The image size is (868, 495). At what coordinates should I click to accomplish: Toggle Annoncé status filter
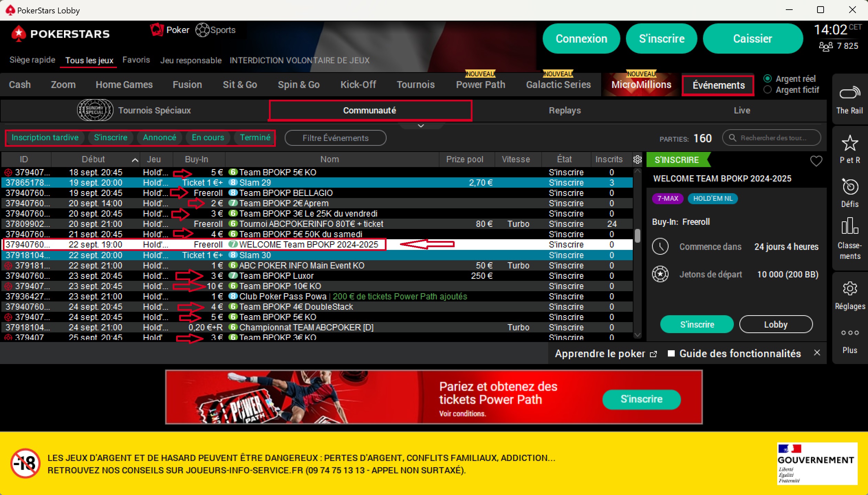click(160, 137)
